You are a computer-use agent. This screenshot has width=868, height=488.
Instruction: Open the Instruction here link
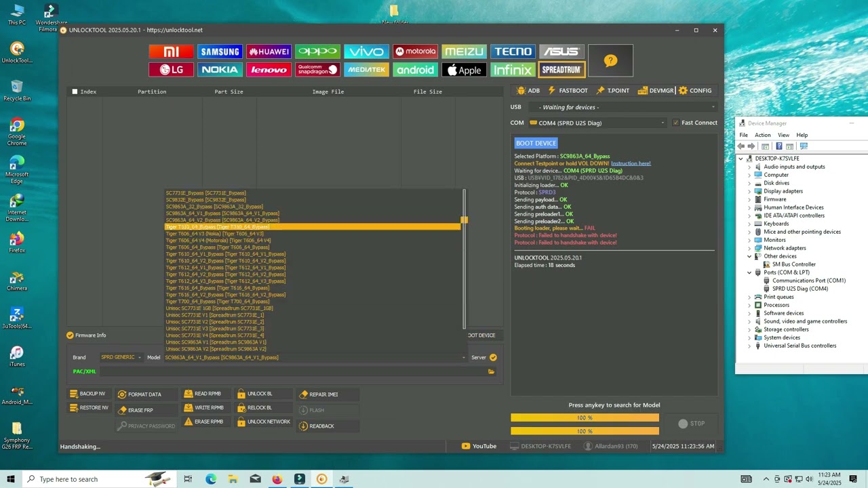(x=631, y=163)
